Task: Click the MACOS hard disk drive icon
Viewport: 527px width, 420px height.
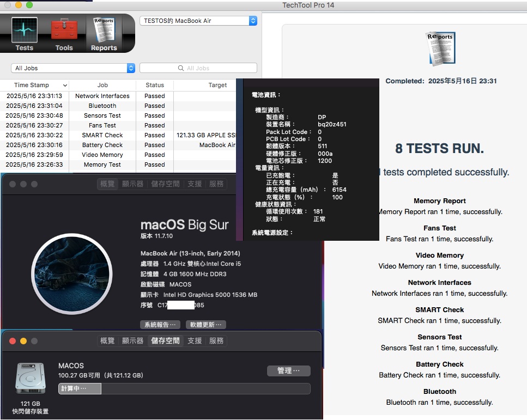Action: point(31,378)
